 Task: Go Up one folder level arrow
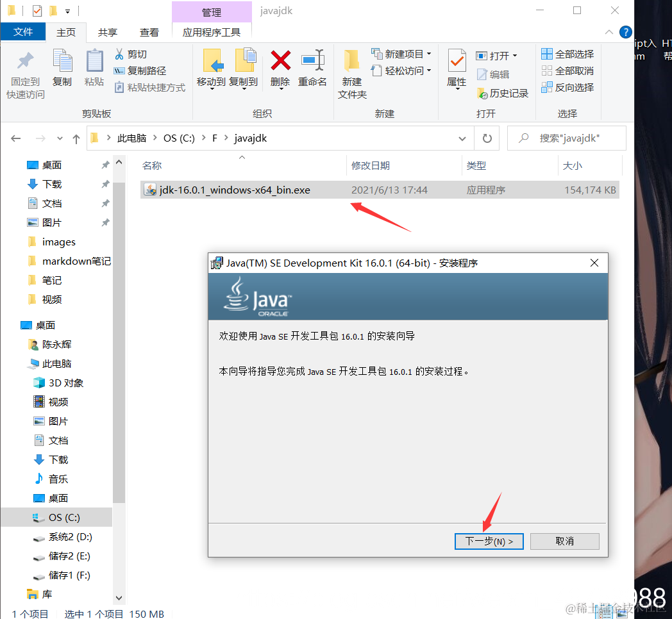pos(76,138)
